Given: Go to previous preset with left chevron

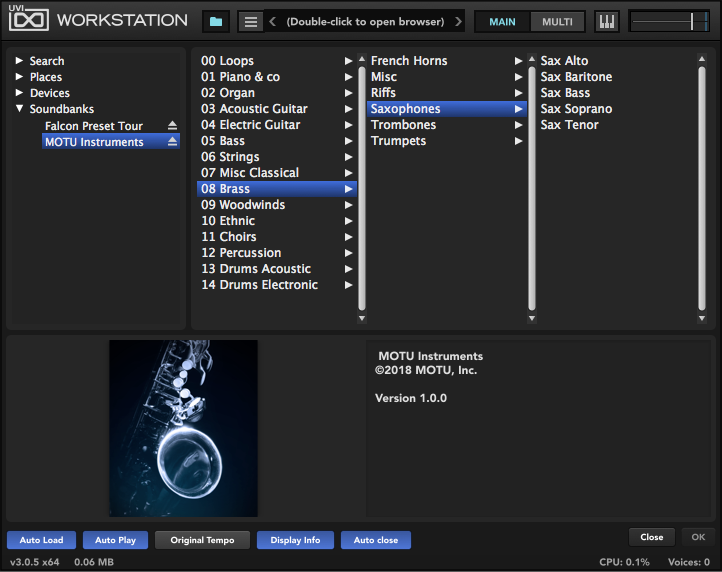Looking at the screenshot, I should (273, 21).
